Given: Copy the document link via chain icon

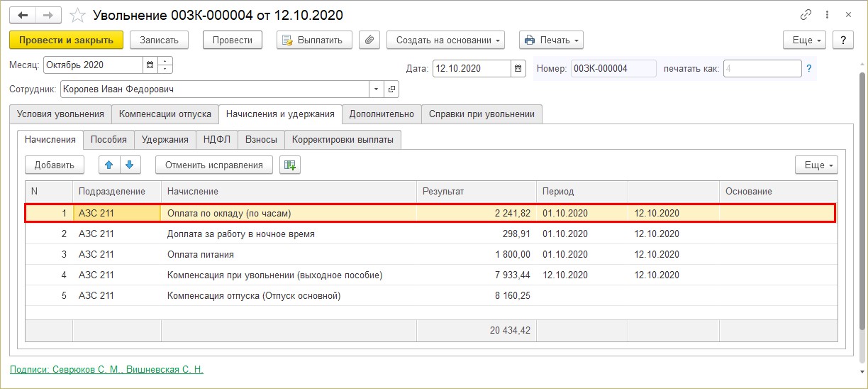Looking at the screenshot, I should (805, 15).
